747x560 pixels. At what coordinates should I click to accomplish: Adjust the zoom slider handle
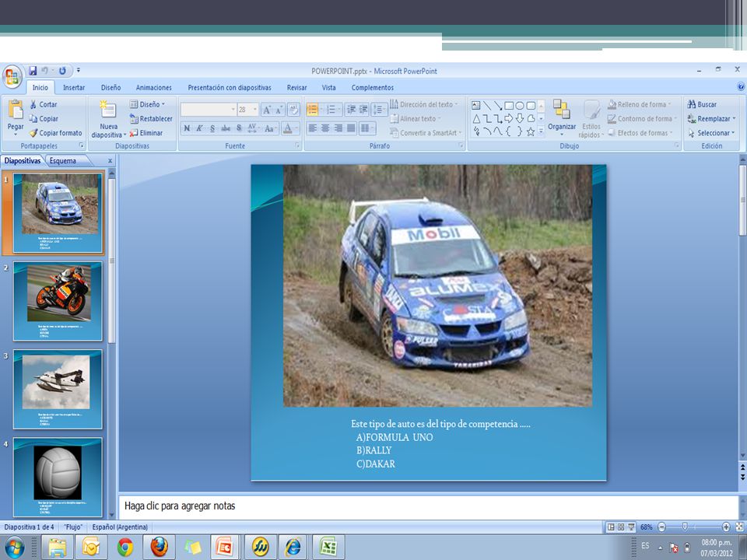pos(685,527)
